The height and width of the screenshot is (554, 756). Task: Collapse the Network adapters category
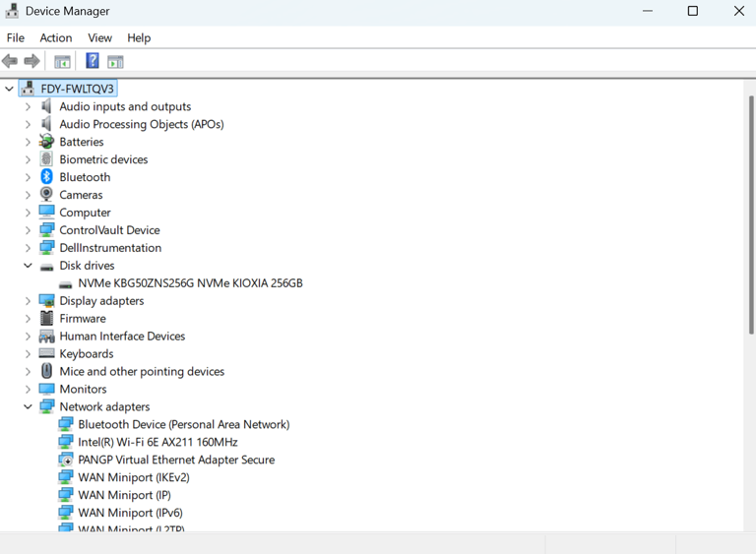click(29, 406)
